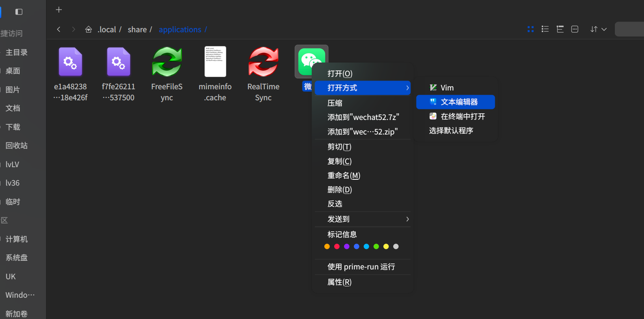
Task: Choose 剪切(T) menu entry
Action: point(363,147)
